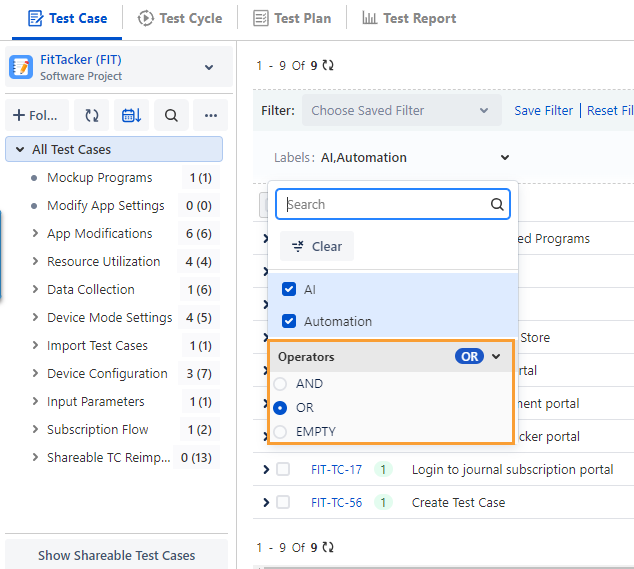Click the refresh folders icon in sidebar toolbar

coord(91,115)
